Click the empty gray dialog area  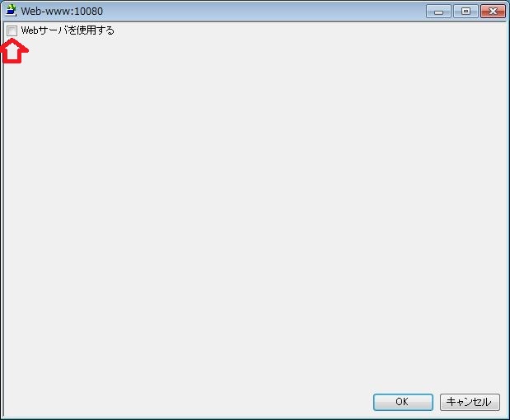click(255, 212)
